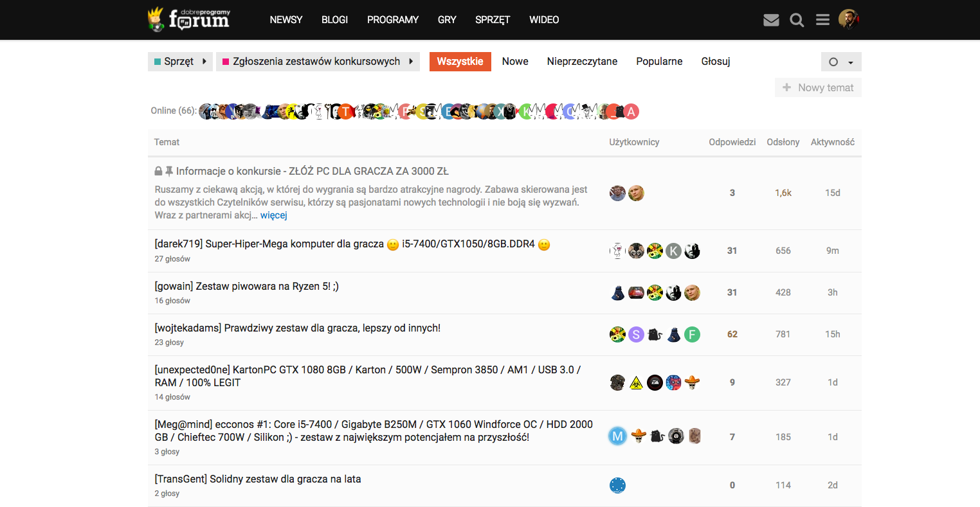Click the first smiley emoji in darek719 title
980x507 pixels.
pos(393,245)
